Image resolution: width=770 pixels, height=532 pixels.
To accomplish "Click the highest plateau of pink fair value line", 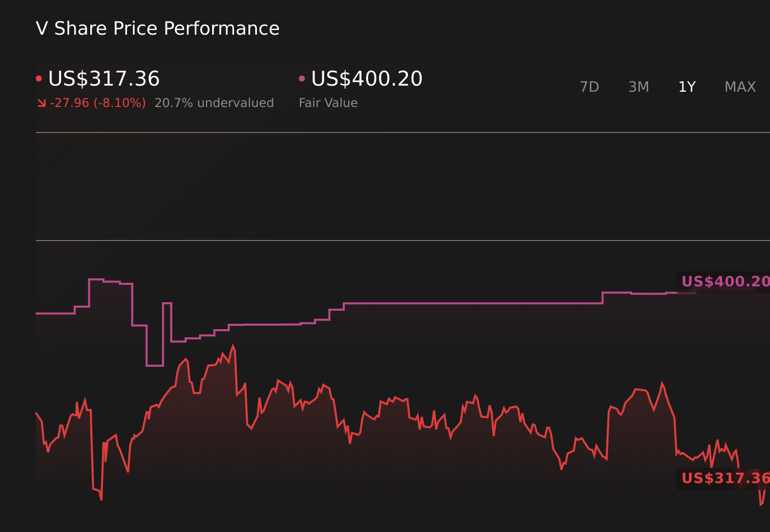I will pos(96,279).
